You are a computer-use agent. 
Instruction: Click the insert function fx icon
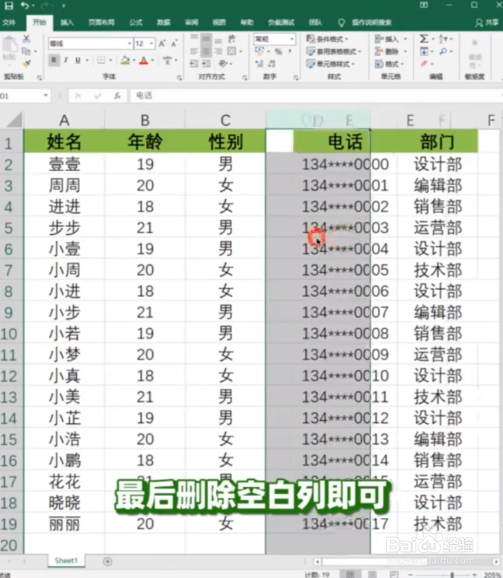[x=117, y=96]
